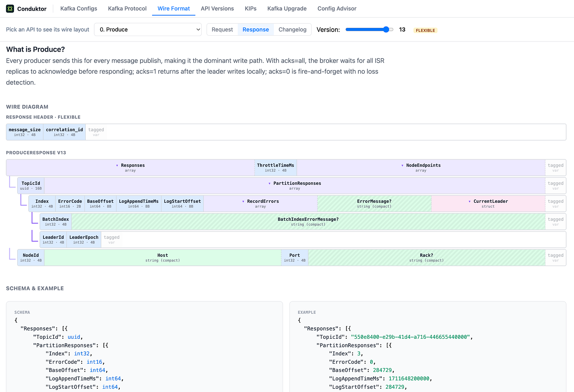Viewport: 574px width, 392px height.
Task: Select the NodeId int32 field block
Action: (x=31, y=258)
